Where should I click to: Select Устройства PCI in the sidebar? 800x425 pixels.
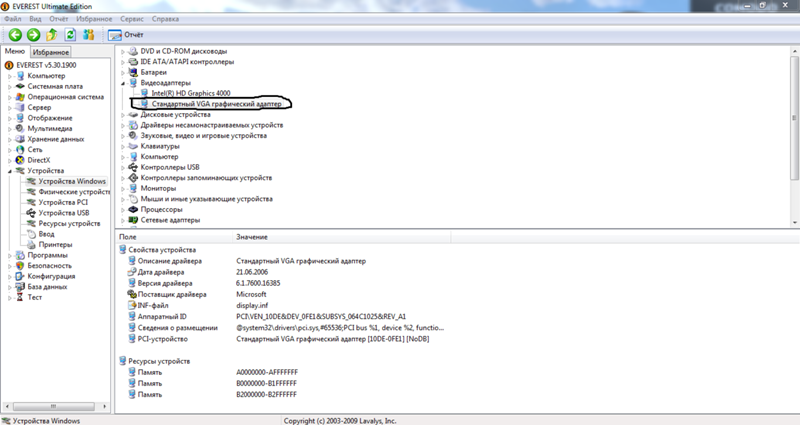pyautogui.click(x=63, y=202)
